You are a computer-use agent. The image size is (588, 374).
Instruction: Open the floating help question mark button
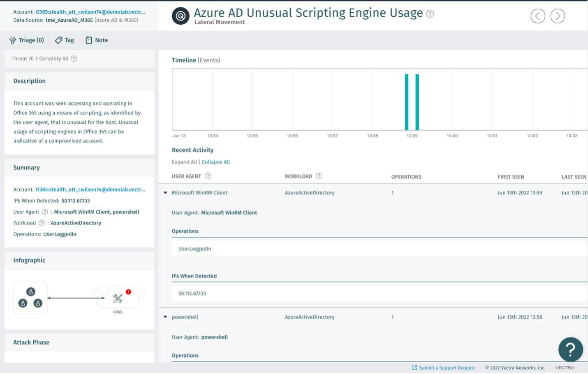point(570,349)
